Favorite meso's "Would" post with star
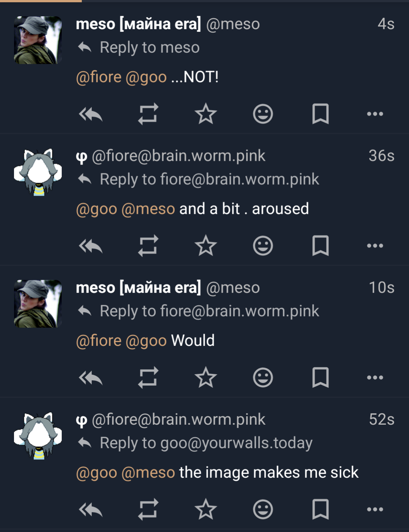409x532 pixels. coord(205,378)
